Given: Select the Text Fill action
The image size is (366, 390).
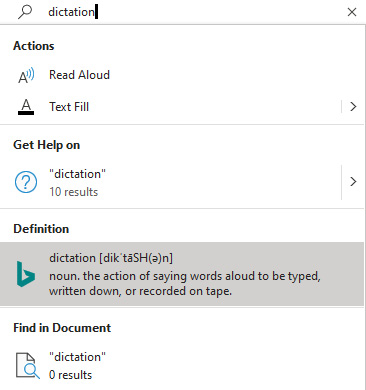Looking at the screenshot, I should click(171, 107).
